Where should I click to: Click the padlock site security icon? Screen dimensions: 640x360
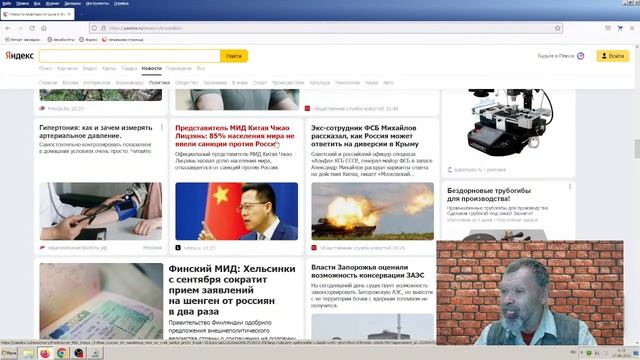103,28
